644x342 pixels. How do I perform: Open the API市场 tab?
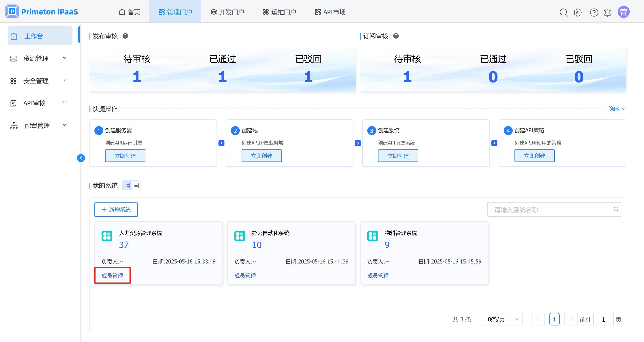tap(330, 12)
